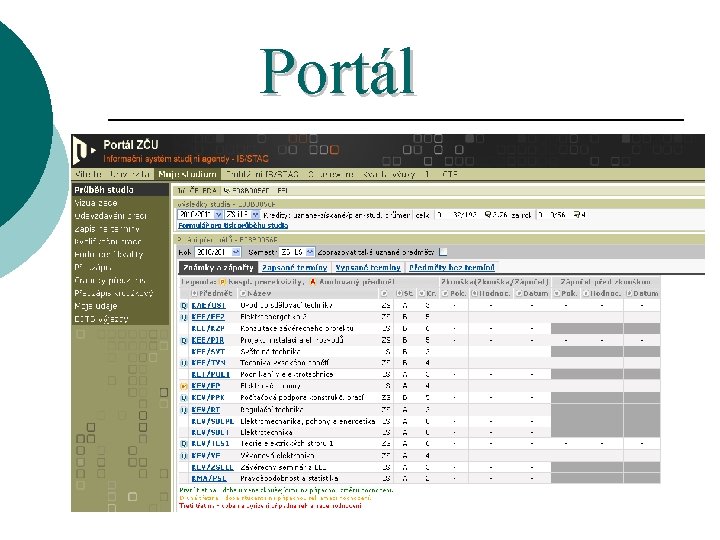Viewport: 720px width, 540px height.
Task: Open info icon beside KEE/PIR row
Action: [184, 341]
